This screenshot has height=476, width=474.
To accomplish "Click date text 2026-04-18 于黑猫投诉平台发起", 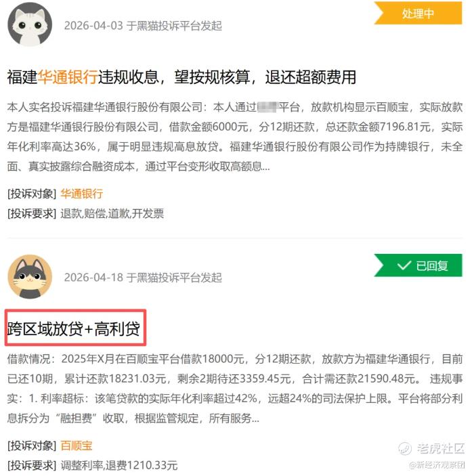I will coord(143,278).
